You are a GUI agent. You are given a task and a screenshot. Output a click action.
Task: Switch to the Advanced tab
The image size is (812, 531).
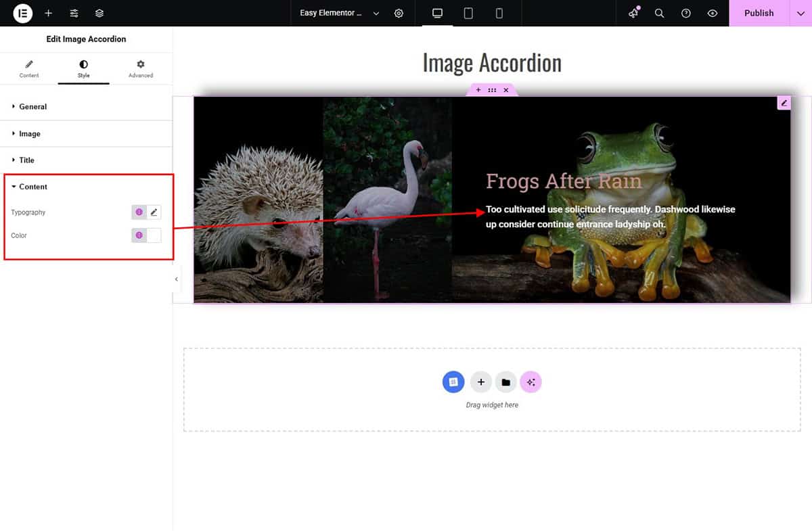tap(141, 69)
